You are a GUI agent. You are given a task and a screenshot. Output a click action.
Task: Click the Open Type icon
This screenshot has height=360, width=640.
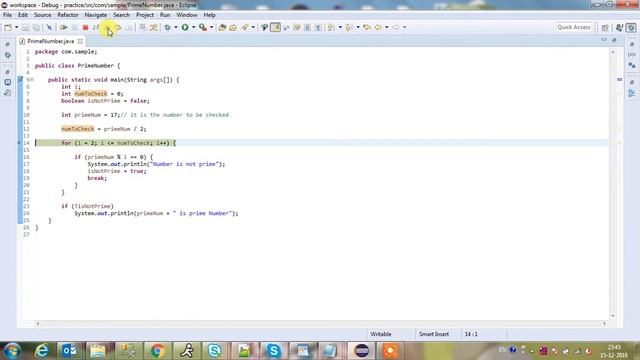pyautogui.click(x=233, y=27)
